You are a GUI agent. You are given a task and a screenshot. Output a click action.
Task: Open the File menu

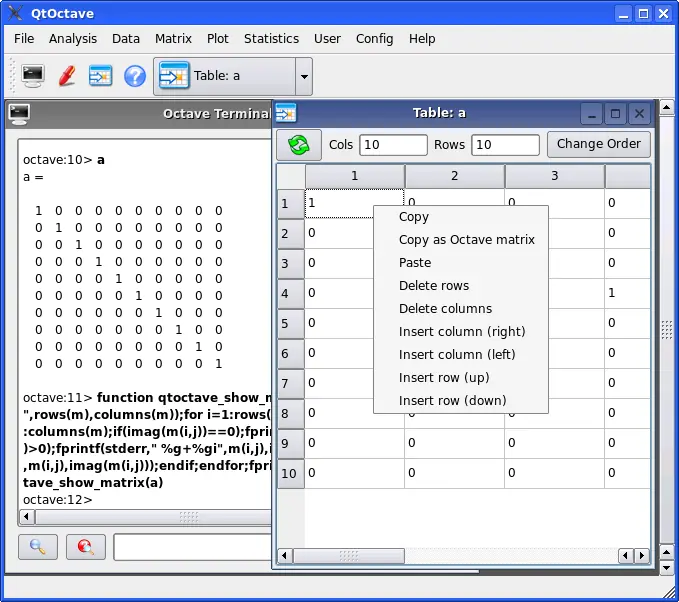[24, 39]
